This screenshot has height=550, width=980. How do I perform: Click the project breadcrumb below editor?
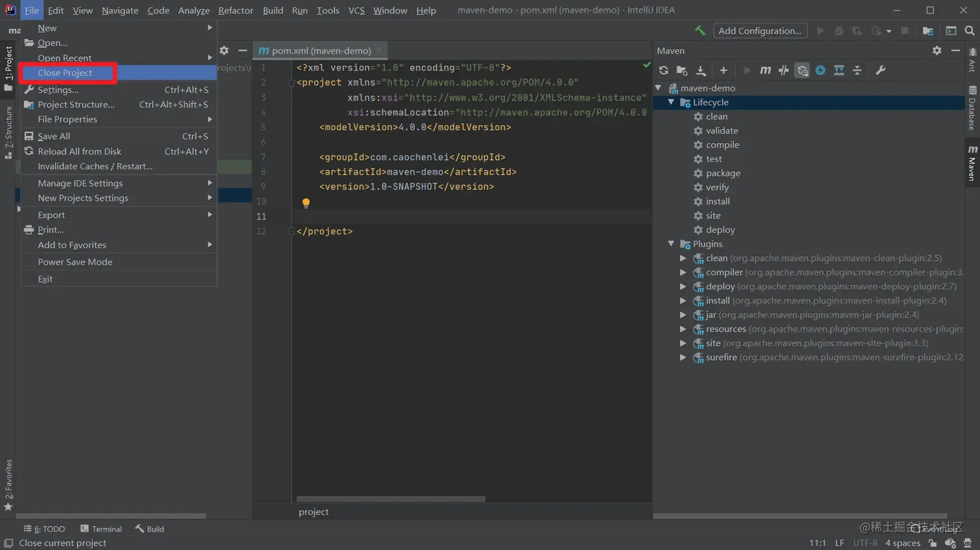click(x=314, y=512)
